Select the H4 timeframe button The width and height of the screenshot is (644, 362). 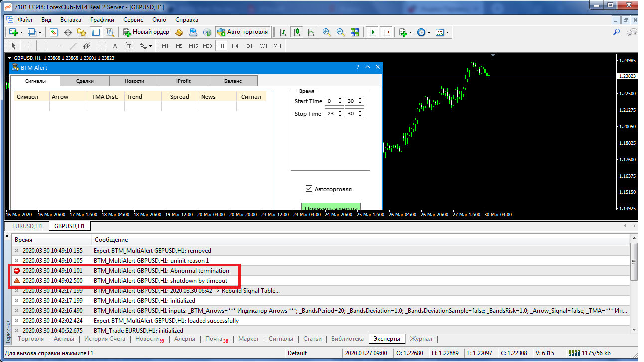point(235,46)
